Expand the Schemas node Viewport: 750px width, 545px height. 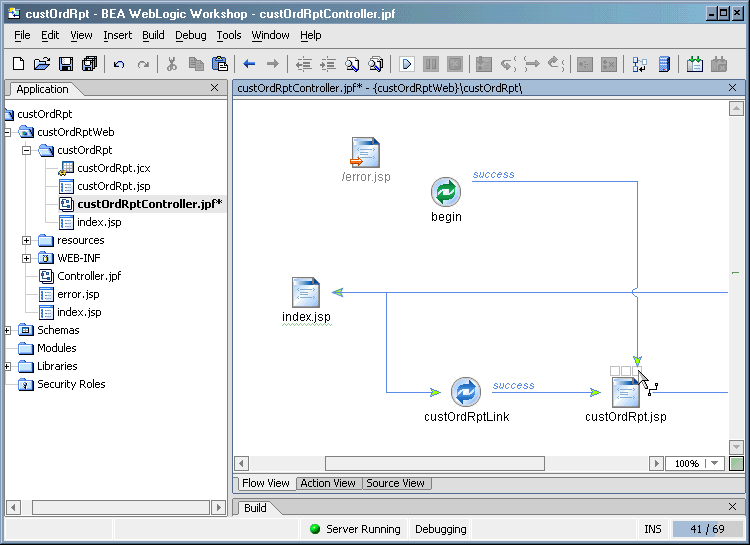(8, 330)
